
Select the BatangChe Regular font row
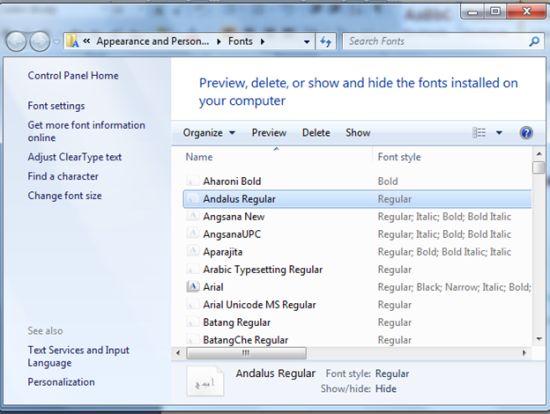[357, 339]
